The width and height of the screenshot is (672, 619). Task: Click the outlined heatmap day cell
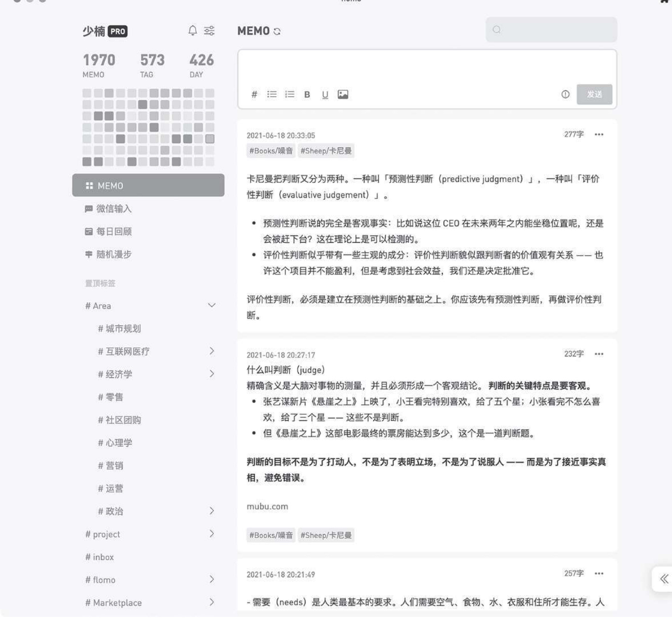coord(210,139)
